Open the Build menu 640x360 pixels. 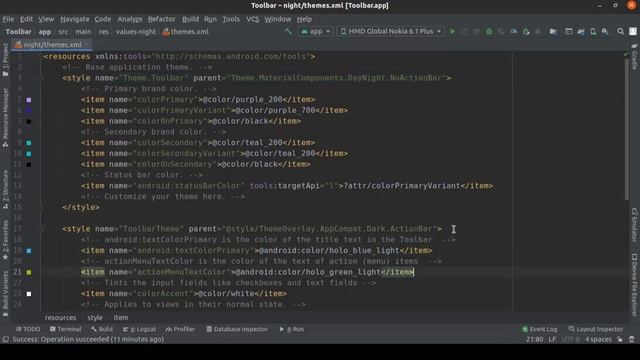pos(190,19)
